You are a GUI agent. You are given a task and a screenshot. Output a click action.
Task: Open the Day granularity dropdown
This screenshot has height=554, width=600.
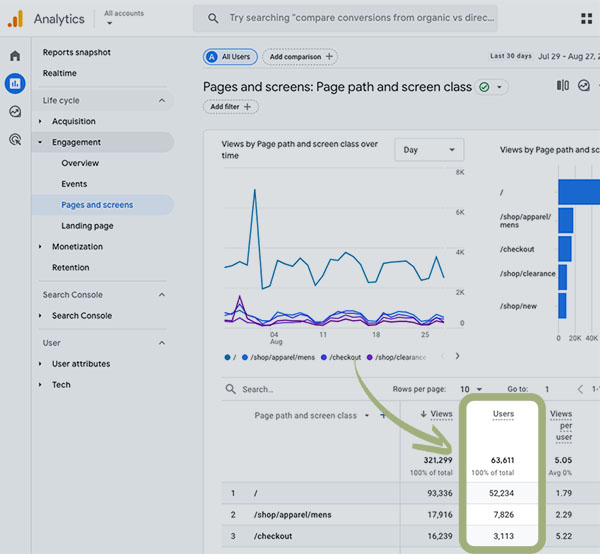point(429,150)
